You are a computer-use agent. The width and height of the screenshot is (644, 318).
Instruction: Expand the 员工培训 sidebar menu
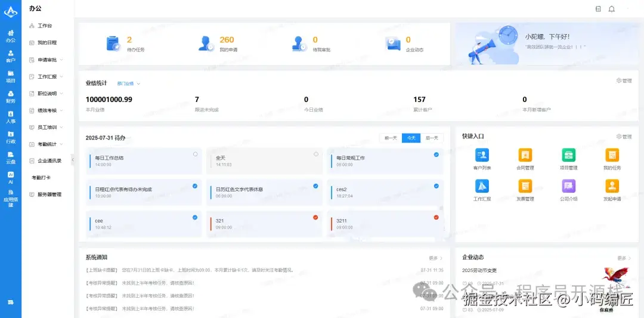click(x=47, y=127)
